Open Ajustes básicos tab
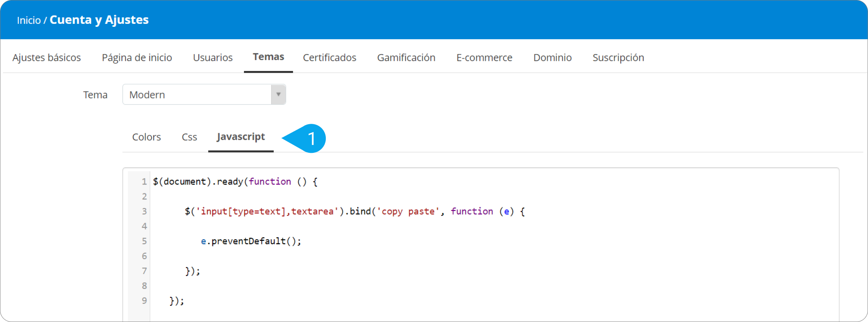Screen dimensions: 868x322 click(47, 57)
